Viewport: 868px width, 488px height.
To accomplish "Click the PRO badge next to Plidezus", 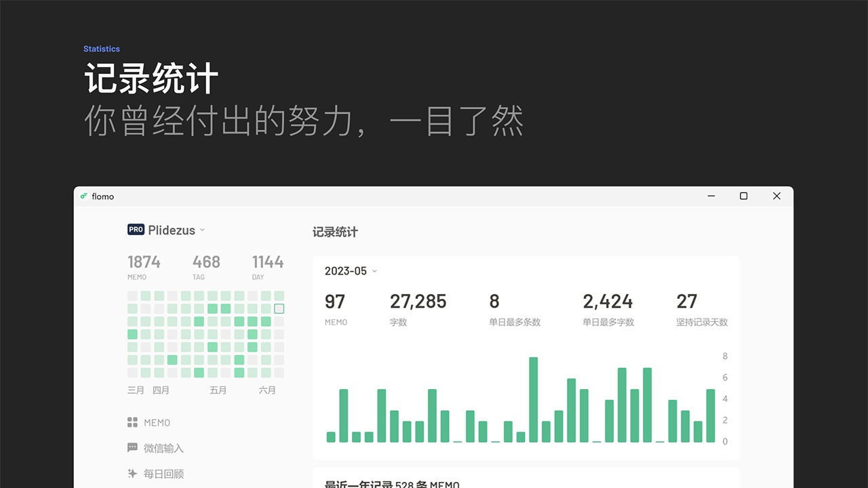I will pos(135,229).
